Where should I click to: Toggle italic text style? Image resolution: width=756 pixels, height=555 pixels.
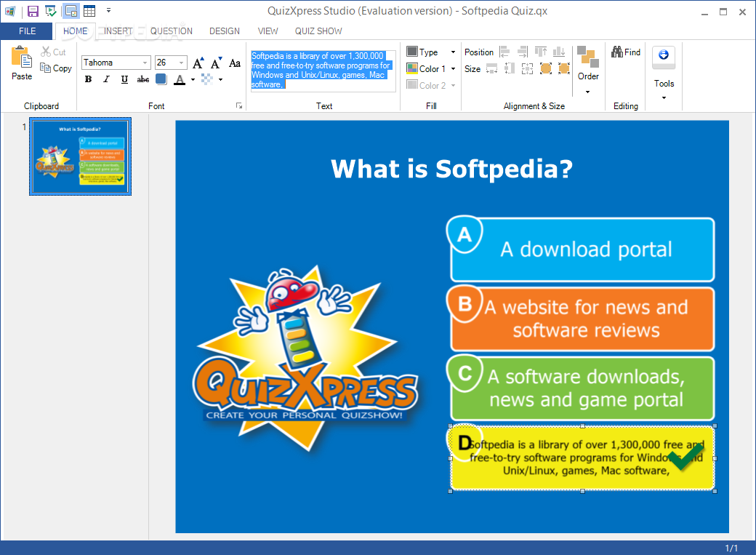[x=106, y=79]
